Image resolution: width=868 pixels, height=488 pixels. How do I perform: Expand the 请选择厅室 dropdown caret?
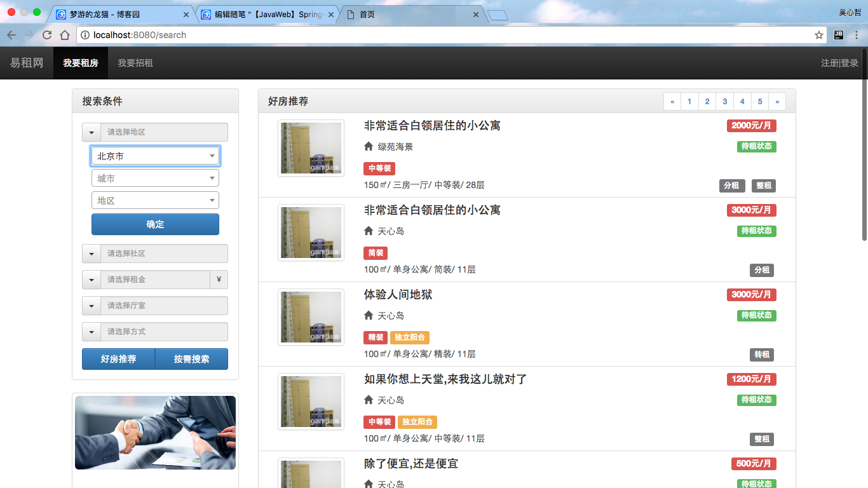pos(92,306)
